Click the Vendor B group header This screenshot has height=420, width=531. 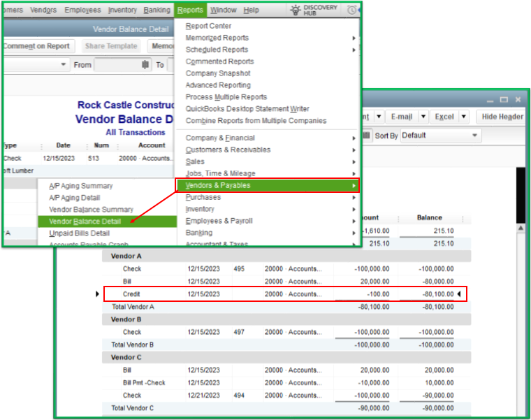(x=286, y=319)
